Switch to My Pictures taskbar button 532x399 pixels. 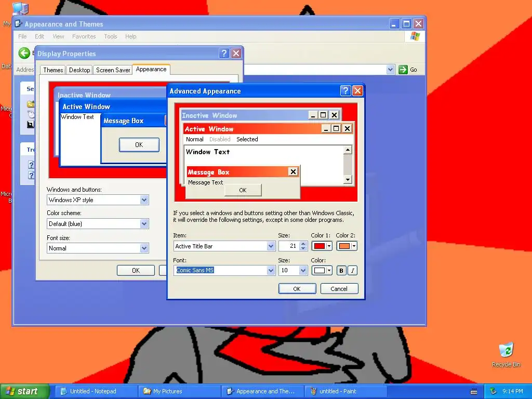coord(179,391)
